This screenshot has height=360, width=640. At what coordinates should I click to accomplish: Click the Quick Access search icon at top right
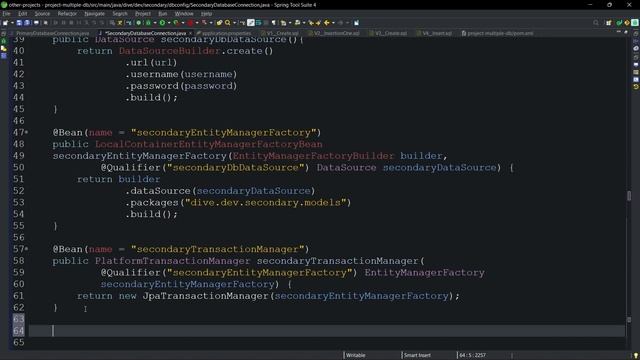[596, 23]
